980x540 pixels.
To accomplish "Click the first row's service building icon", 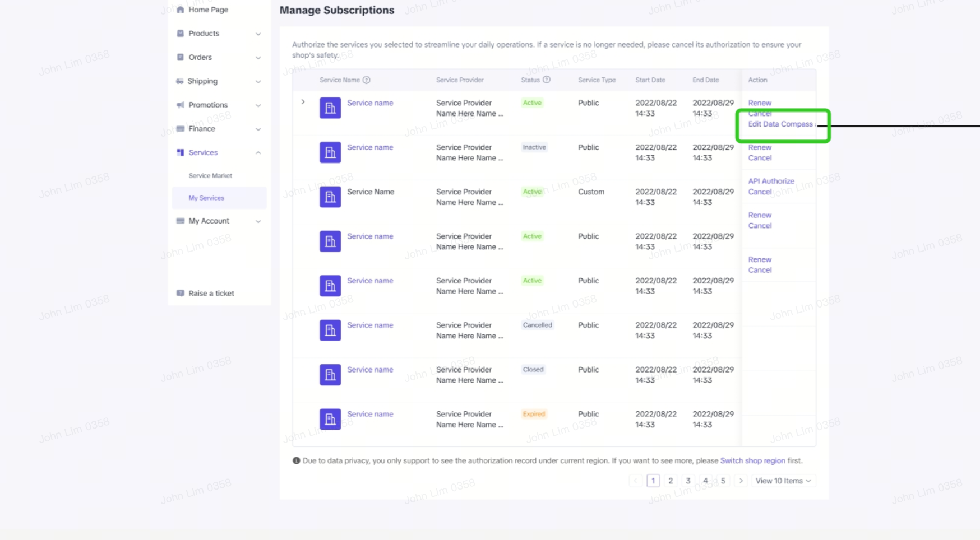I will 330,108.
